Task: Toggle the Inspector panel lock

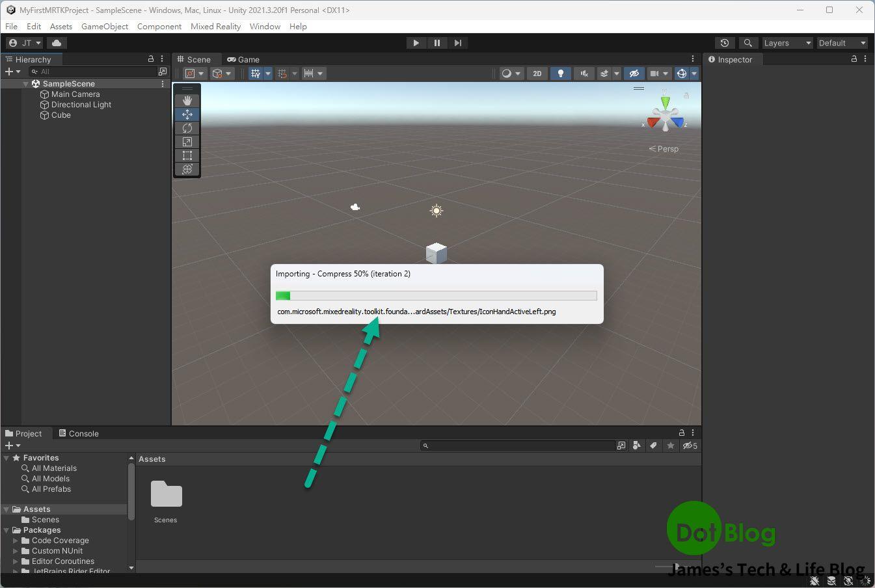Action: click(854, 59)
